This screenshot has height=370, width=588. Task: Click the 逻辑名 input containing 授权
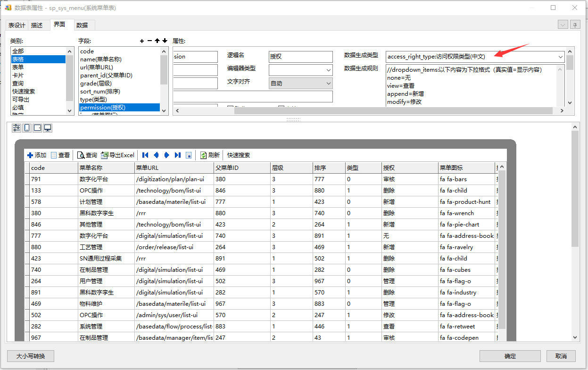(301, 57)
